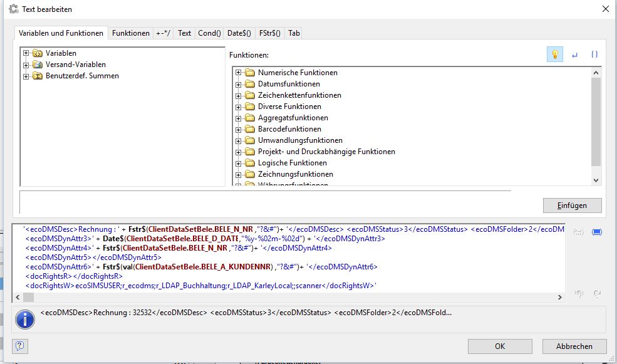Expand Aggregatsfunktionen
Viewport: 617px width, 364px height.
(x=238, y=118)
